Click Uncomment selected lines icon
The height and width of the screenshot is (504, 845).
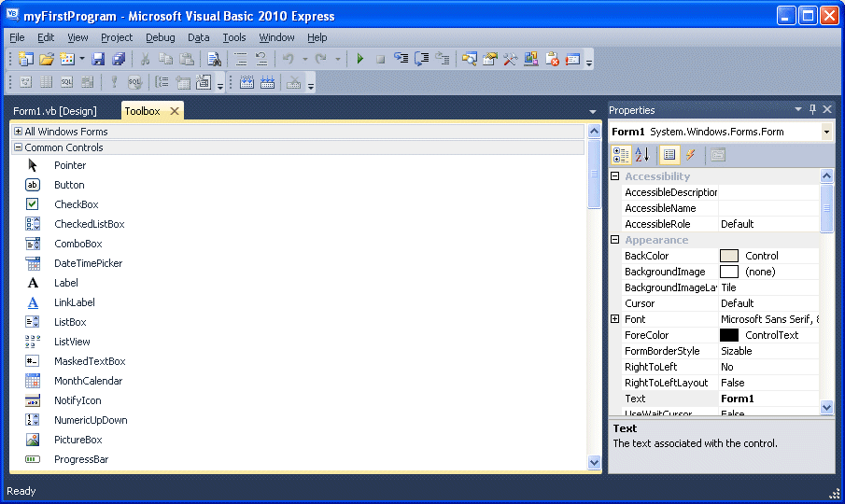(261, 59)
